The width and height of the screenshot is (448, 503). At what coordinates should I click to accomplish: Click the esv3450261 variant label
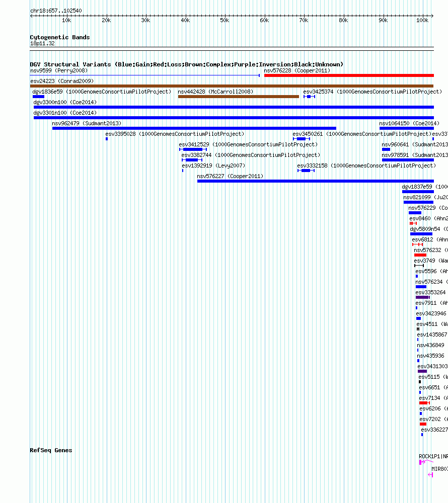click(362, 134)
